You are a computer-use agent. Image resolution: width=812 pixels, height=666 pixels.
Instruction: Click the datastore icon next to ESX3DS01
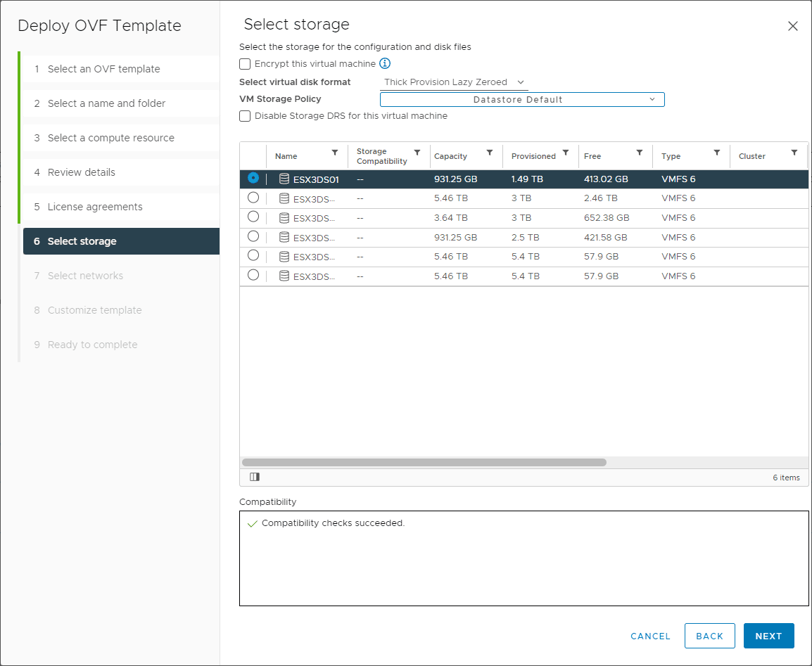coord(284,179)
